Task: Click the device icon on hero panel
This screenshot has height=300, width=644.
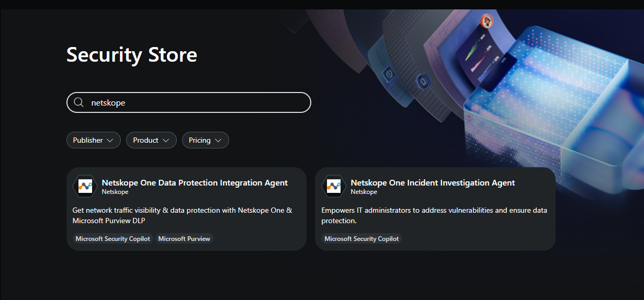Action: coord(423,81)
